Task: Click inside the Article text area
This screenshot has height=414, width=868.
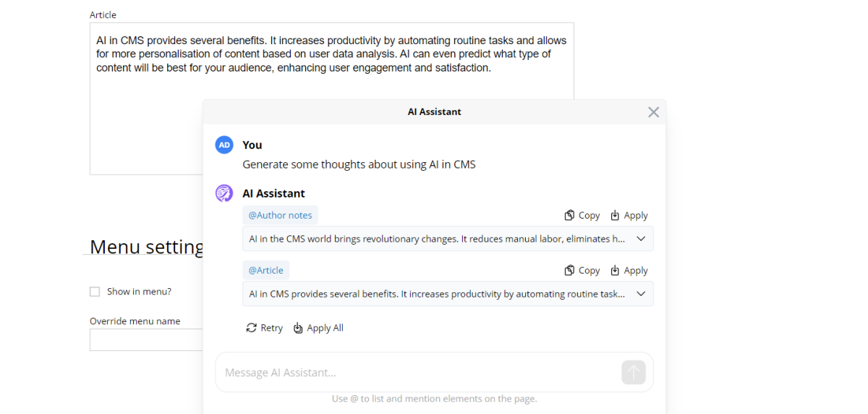Action: point(145,123)
